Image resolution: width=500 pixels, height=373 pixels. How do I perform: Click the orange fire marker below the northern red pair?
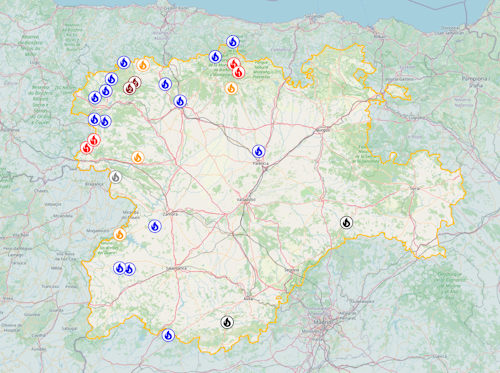click(x=231, y=88)
